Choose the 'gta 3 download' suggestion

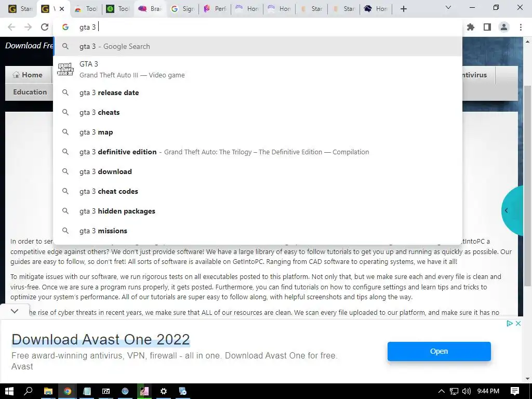pyautogui.click(x=258, y=171)
